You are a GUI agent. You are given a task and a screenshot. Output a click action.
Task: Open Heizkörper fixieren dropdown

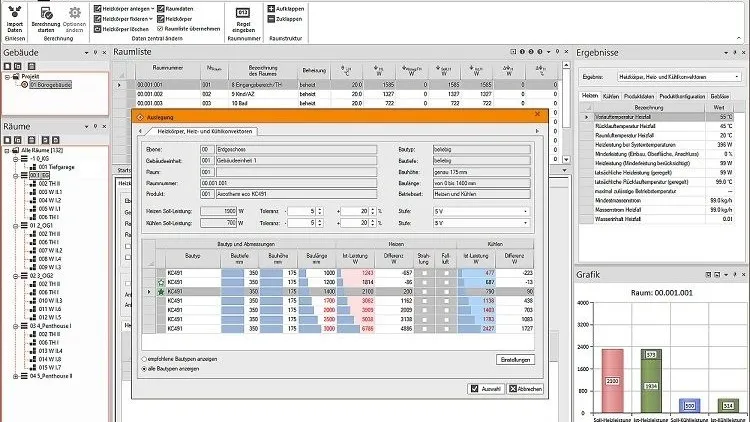[x=151, y=19]
